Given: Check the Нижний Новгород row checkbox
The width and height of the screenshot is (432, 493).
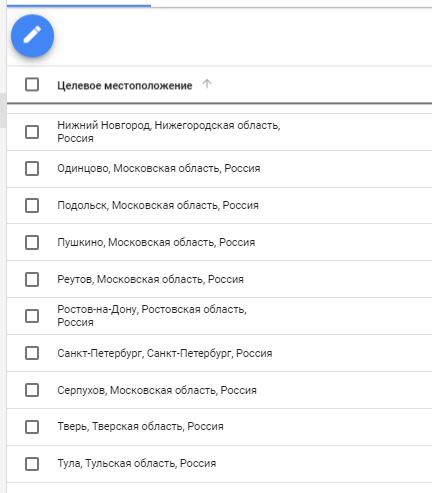Looking at the screenshot, I should tap(32, 132).
